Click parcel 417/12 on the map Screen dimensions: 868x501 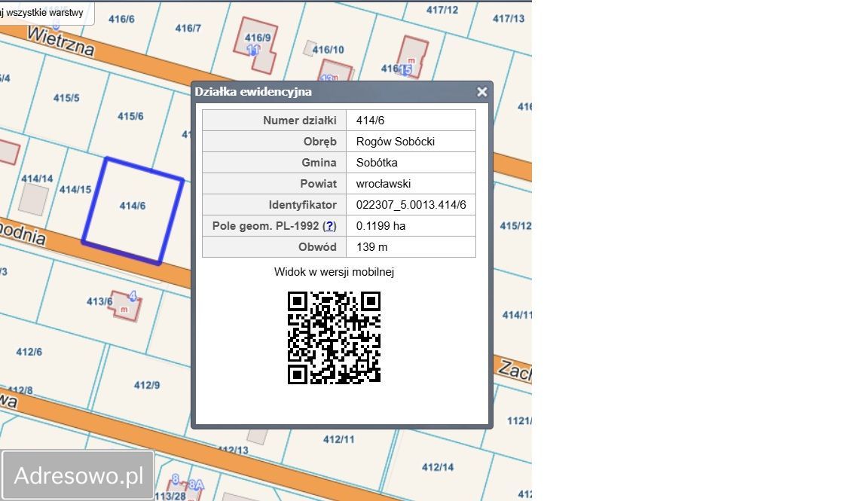[442, 10]
